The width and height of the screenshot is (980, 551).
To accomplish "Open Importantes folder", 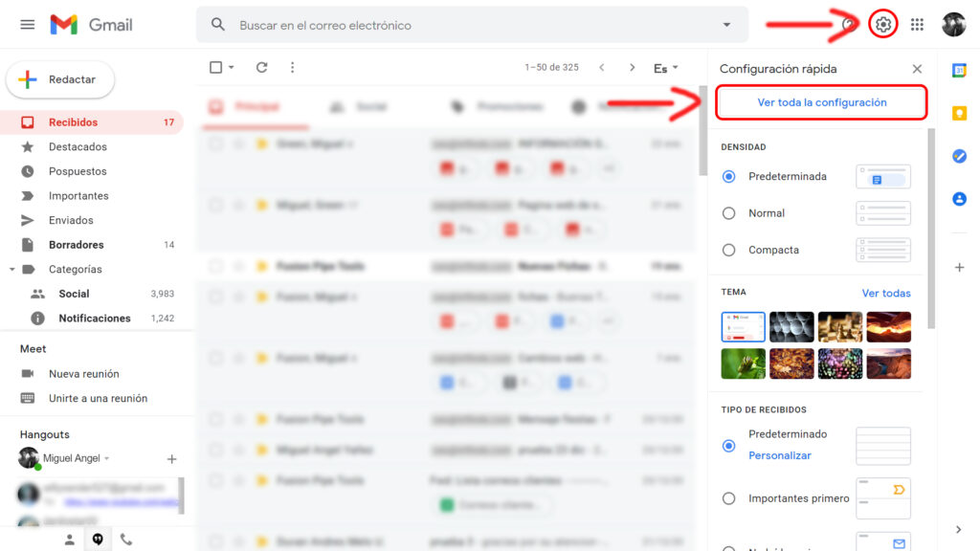I will [x=92, y=195].
